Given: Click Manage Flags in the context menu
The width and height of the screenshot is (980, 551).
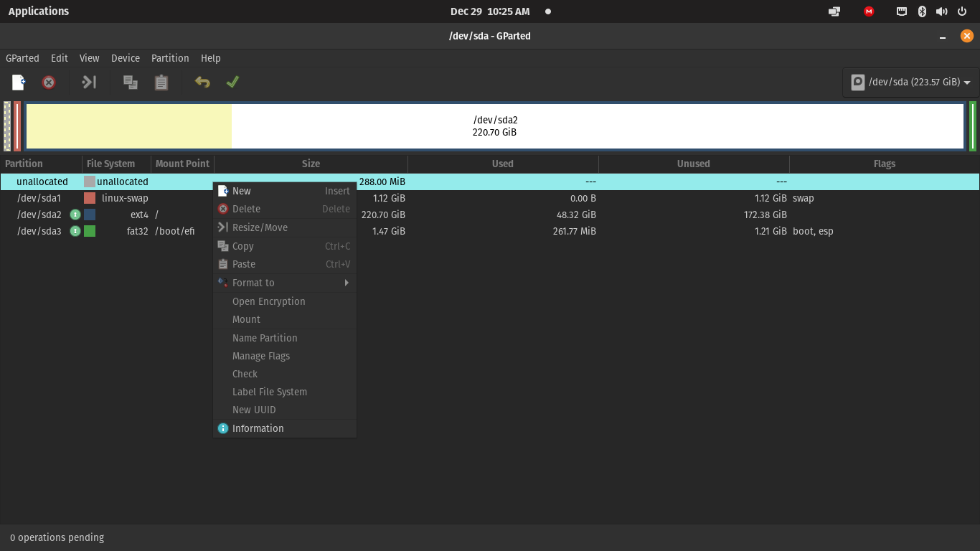Looking at the screenshot, I should point(285,356).
